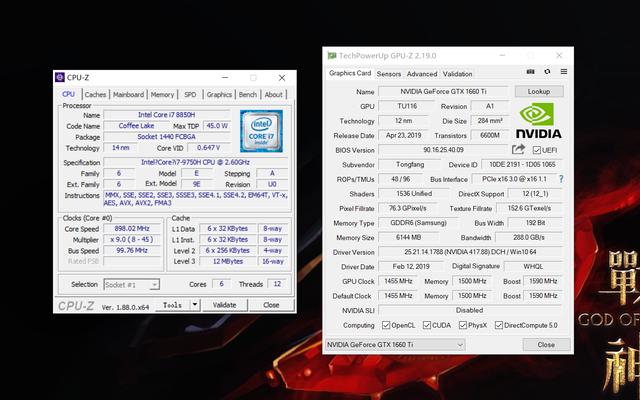
Task: Click the Core VID value 0.647 V
Action: pyautogui.click(x=209, y=147)
